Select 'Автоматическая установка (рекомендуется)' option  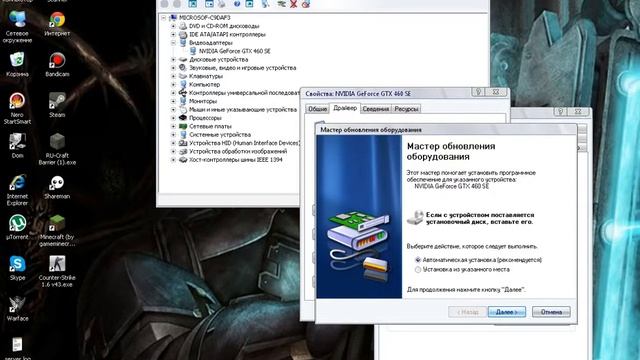coord(418,260)
